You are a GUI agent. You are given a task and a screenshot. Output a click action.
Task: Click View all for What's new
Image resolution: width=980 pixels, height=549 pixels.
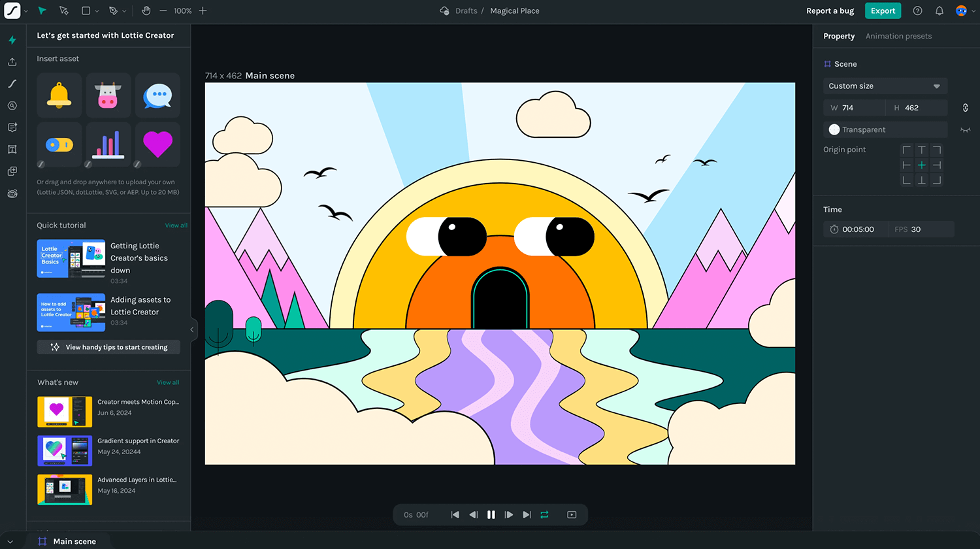pos(168,382)
